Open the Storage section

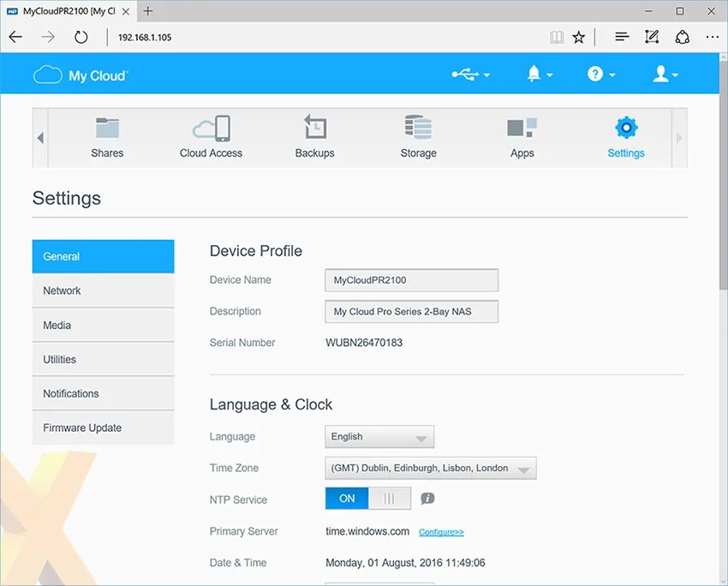(418, 137)
